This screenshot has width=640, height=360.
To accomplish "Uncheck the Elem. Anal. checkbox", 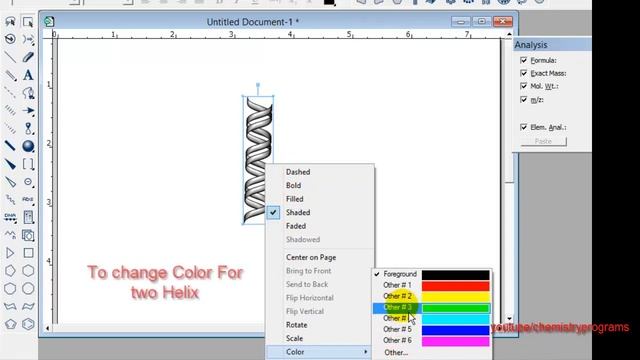I will tap(524, 127).
